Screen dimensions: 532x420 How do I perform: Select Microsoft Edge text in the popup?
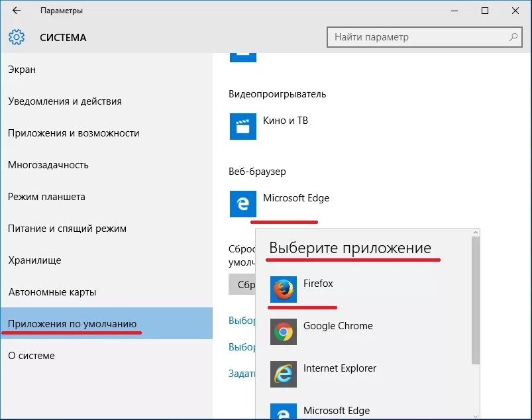337,411
